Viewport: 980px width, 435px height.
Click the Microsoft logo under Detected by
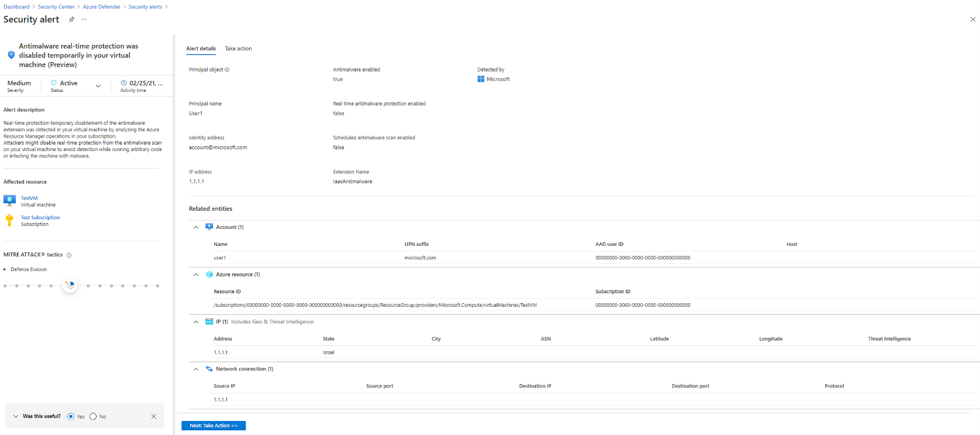(481, 79)
